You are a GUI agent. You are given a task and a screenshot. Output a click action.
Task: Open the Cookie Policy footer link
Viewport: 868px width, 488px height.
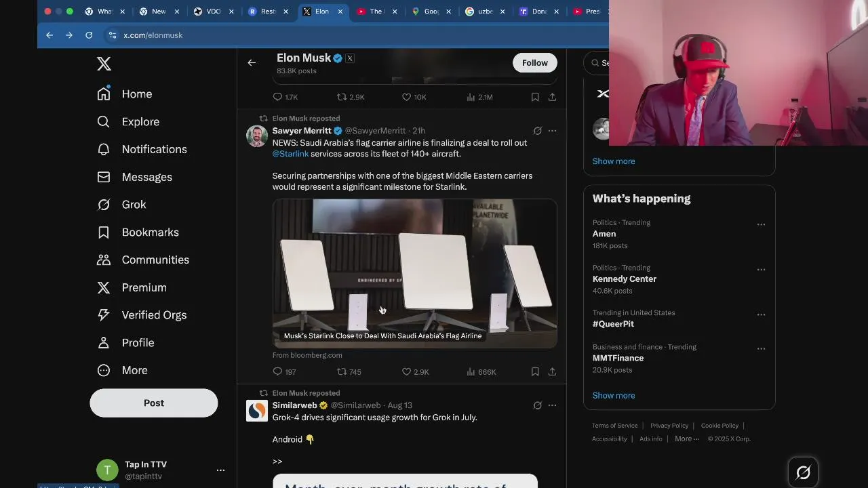click(x=719, y=426)
